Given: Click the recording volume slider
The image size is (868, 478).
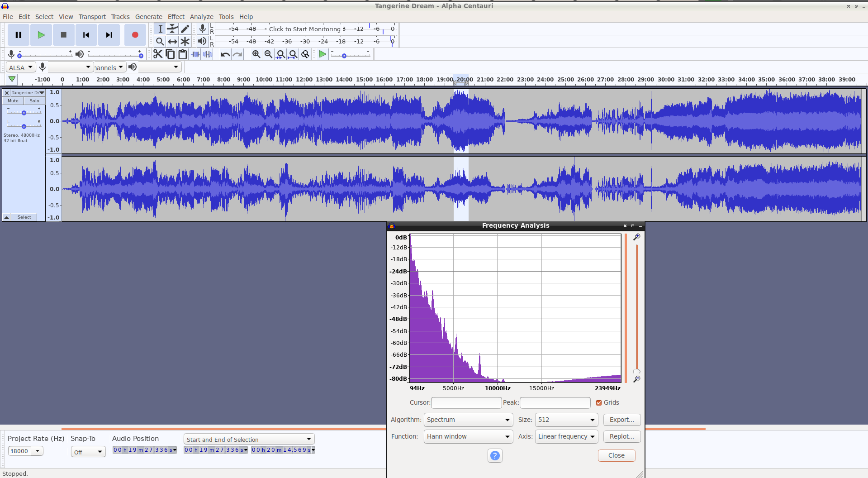Looking at the screenshot, I should (44, 55).
